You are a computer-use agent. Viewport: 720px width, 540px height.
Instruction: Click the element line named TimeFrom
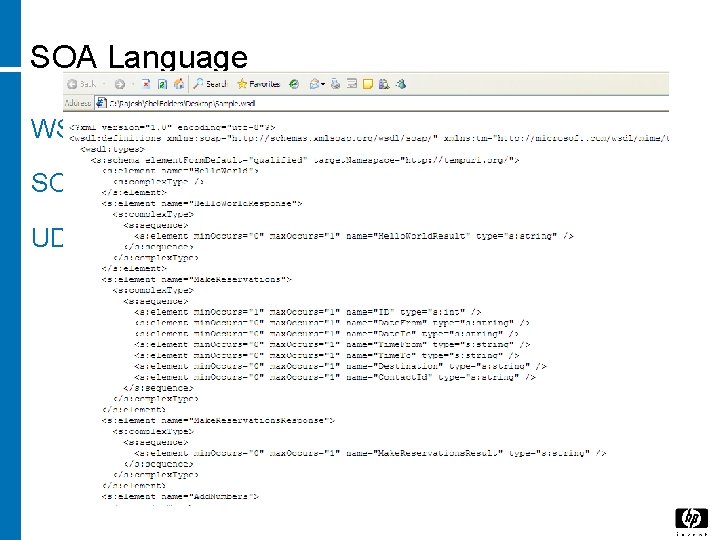coord(332,344)
